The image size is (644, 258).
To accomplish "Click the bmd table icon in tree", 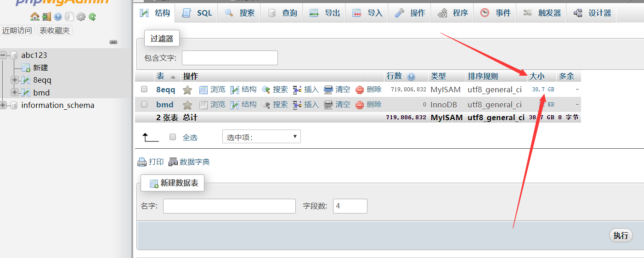I will point(26,93).
